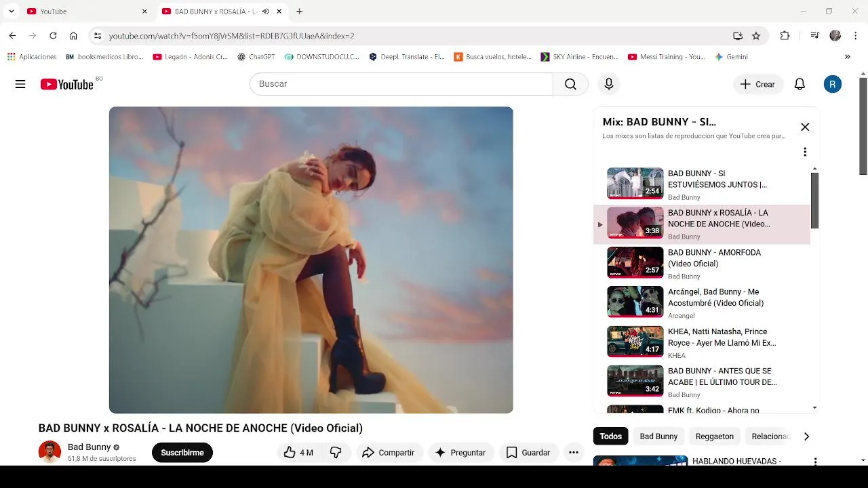View site information icon in address bar
The width and height of the screenshot is (868, 488).
[97, 36]
